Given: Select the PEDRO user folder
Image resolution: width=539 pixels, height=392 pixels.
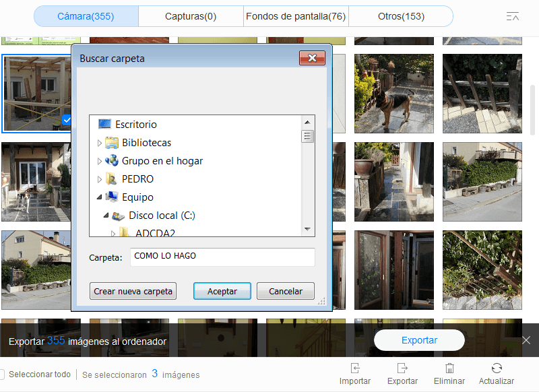Looking at the screenshot, I should tap(137, 179).
